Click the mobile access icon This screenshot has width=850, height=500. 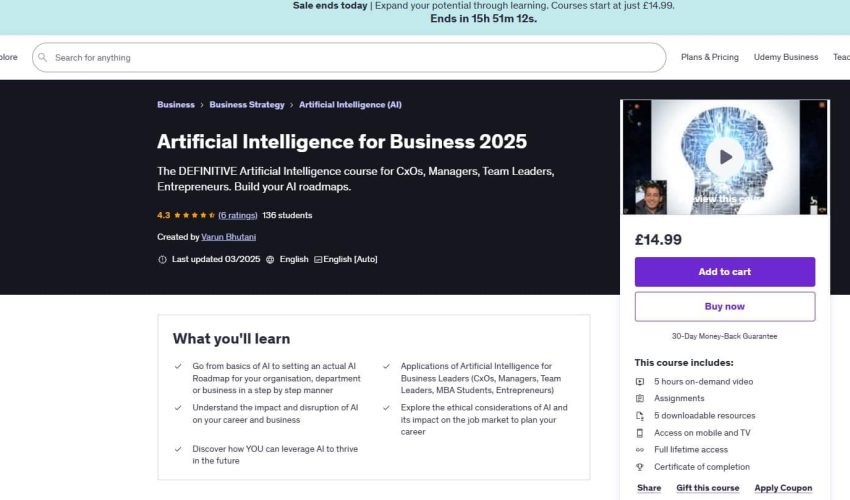click(x=640, y=433)
